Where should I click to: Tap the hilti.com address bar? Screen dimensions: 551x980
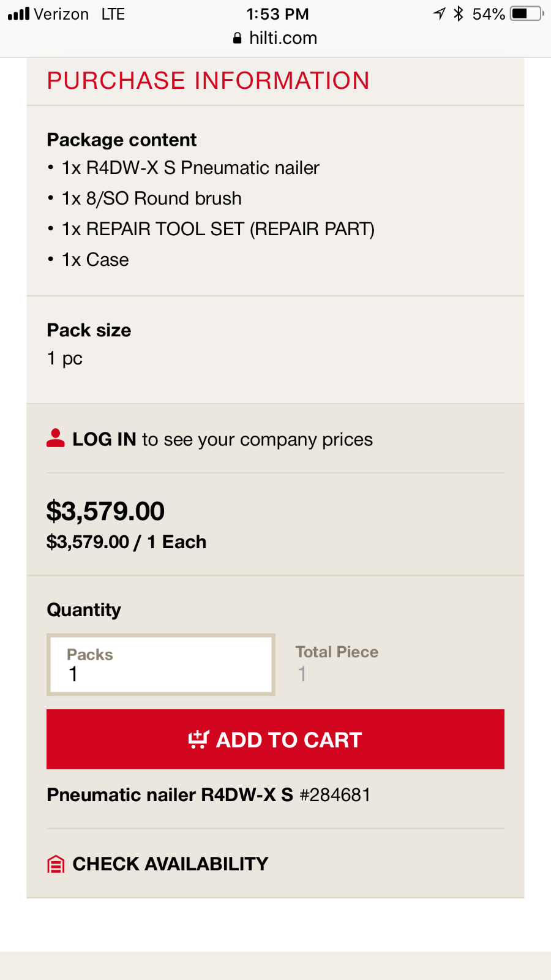275,38
